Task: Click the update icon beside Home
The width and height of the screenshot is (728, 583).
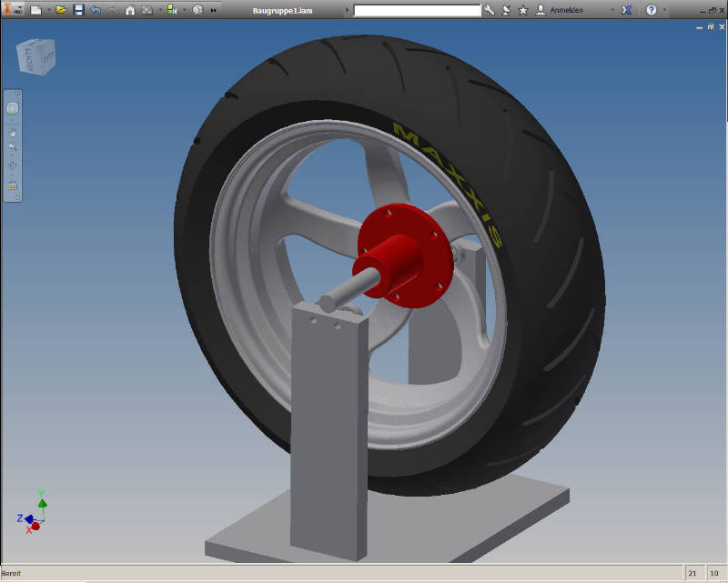Action: pos(147,10)
